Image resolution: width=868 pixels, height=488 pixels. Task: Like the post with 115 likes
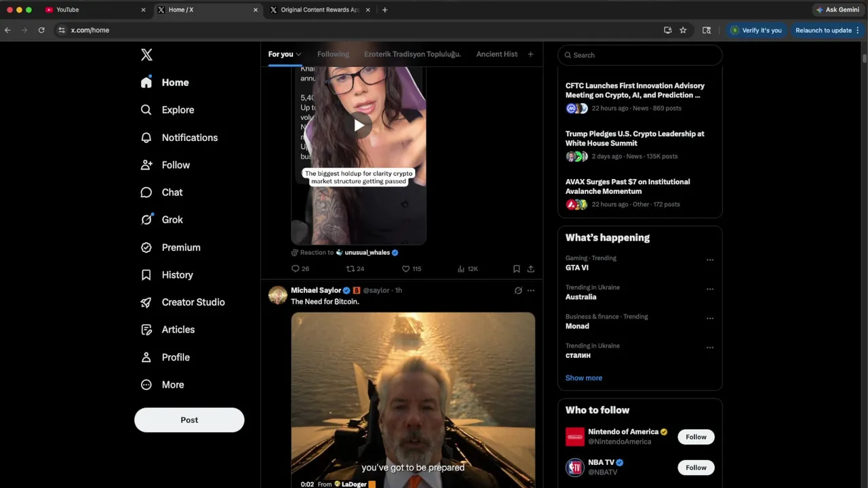click(412, 269)
